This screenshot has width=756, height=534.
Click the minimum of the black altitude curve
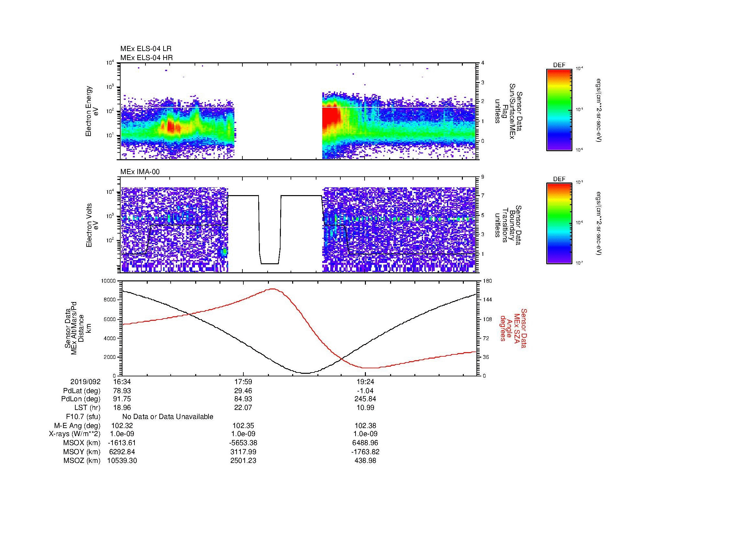click(305, 373)
